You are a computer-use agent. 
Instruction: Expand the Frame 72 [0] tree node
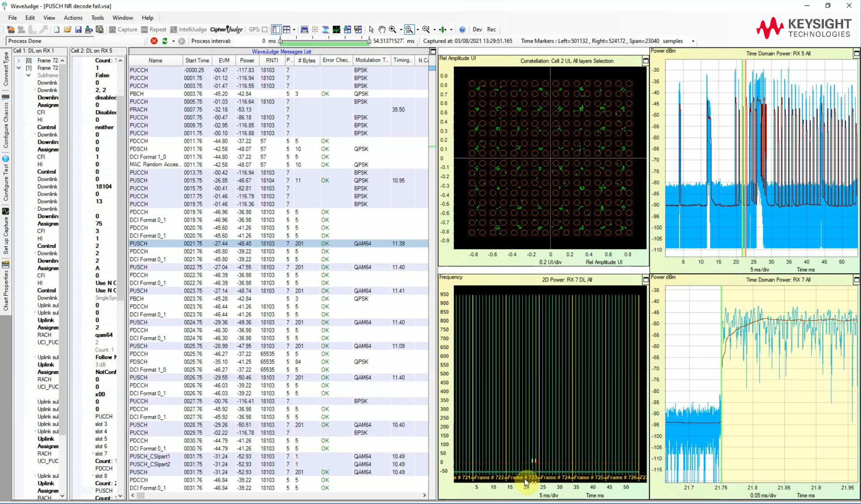[19, 60]
